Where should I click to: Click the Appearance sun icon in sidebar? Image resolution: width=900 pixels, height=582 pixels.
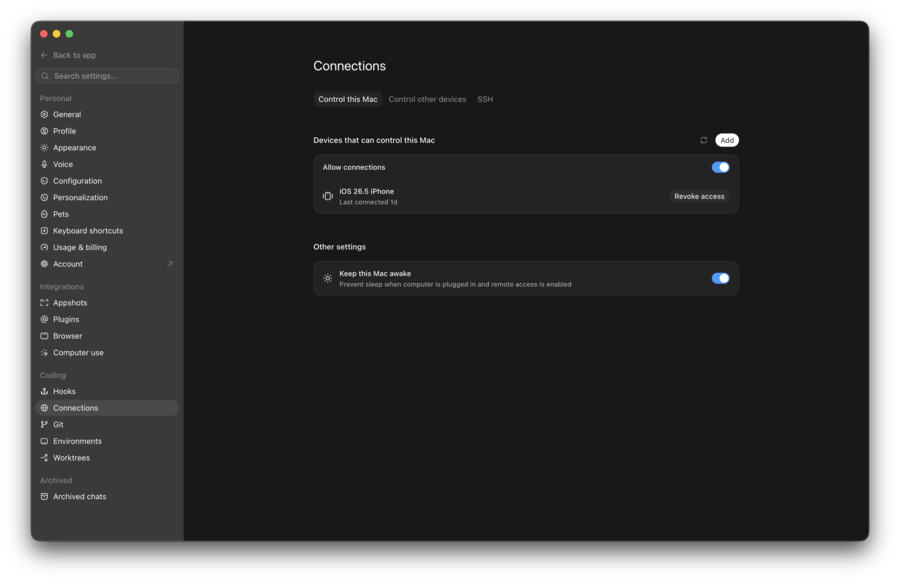tap(44, 148)
